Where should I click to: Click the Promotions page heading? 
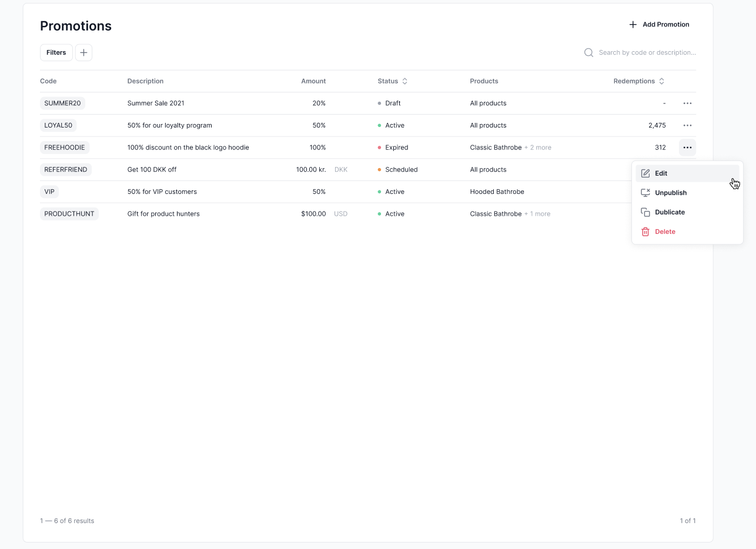tap(76, 26)
